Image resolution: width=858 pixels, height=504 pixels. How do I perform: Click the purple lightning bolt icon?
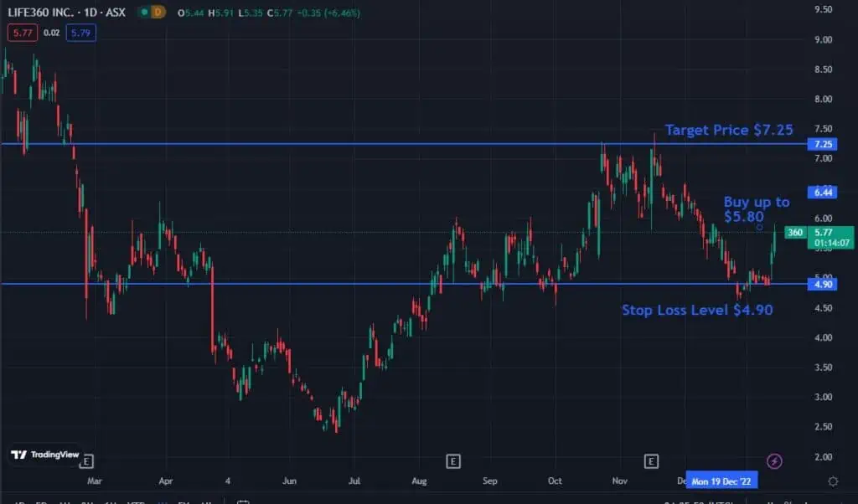pyautogui.click(x=775, y=460)
